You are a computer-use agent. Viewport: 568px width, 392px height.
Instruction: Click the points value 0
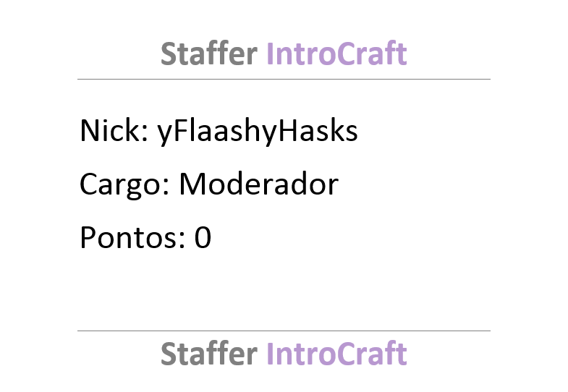(x=203, y=237)
